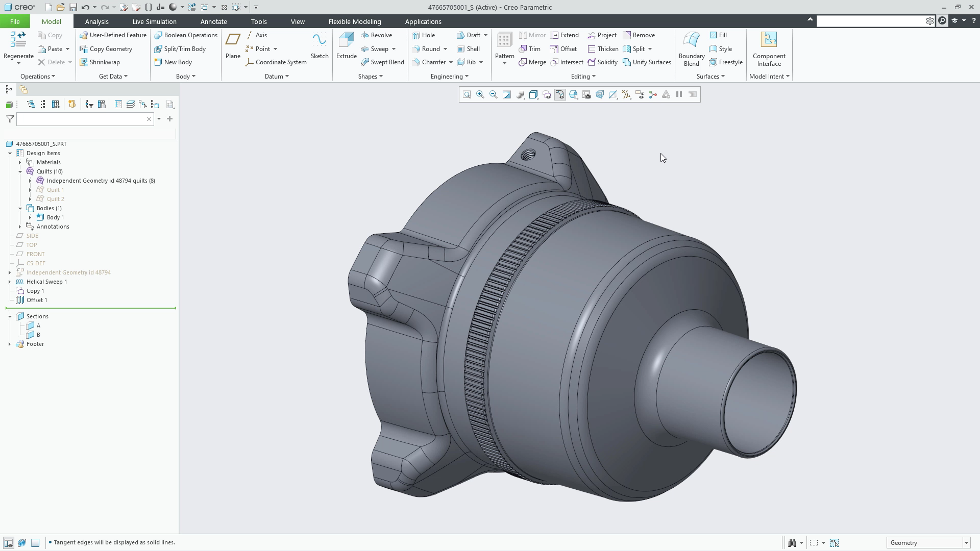
Task: Toggle the pause regeneration control
Action: pyautogui.click(x=679, y=94)
